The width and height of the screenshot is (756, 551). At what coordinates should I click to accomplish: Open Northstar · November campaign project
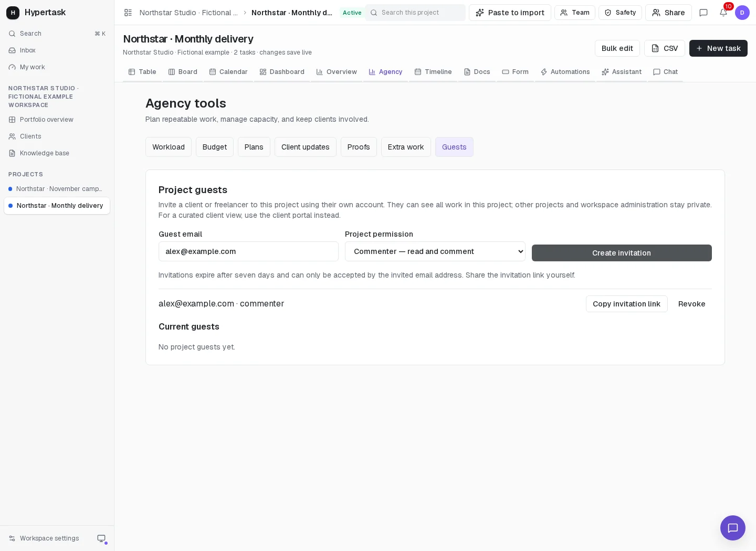(57, 189)
